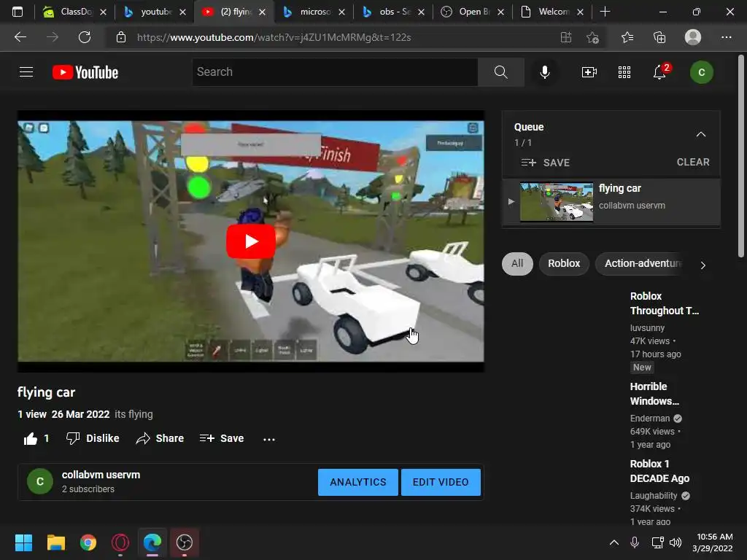Click CLEAR to empty the queue
The height and width of the screenshot is (560, 747).
click(x=693, y=162)
